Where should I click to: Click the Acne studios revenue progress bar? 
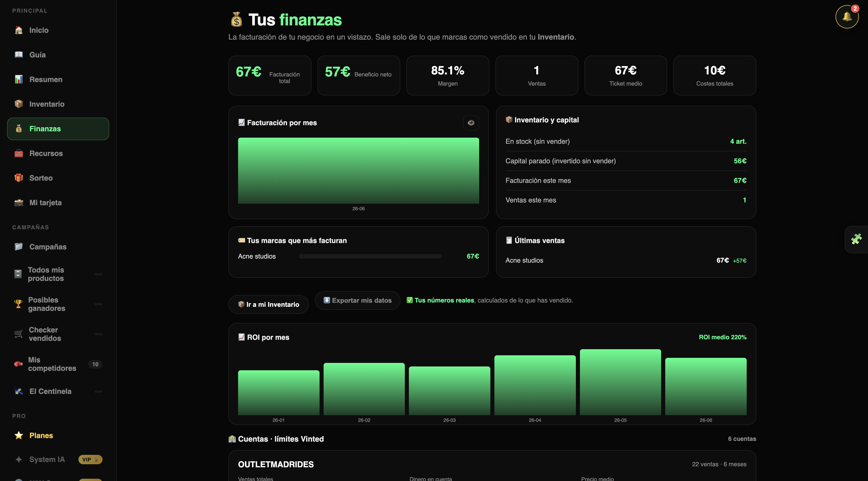pyautogui.click(x=370, y=256)
